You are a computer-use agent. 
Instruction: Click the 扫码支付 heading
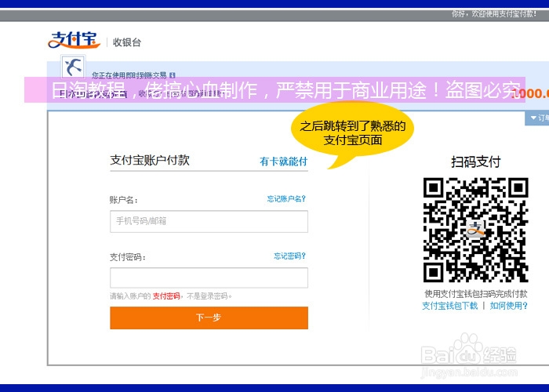coord(475,162)
